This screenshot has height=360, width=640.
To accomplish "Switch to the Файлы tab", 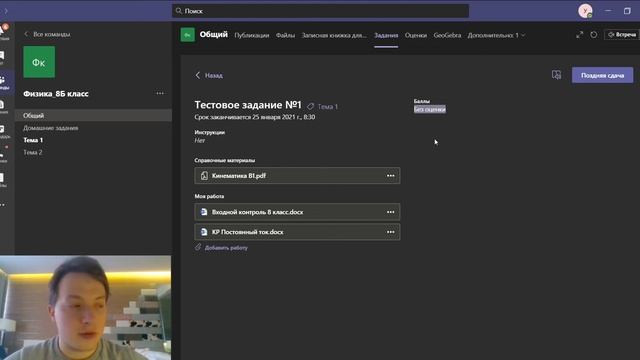I will tap(285, 36).
